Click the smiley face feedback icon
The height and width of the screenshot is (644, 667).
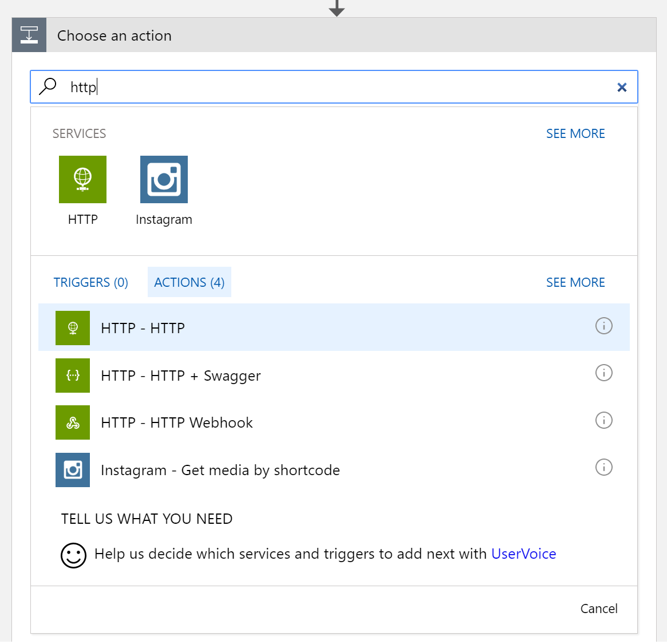pos(73,555)
